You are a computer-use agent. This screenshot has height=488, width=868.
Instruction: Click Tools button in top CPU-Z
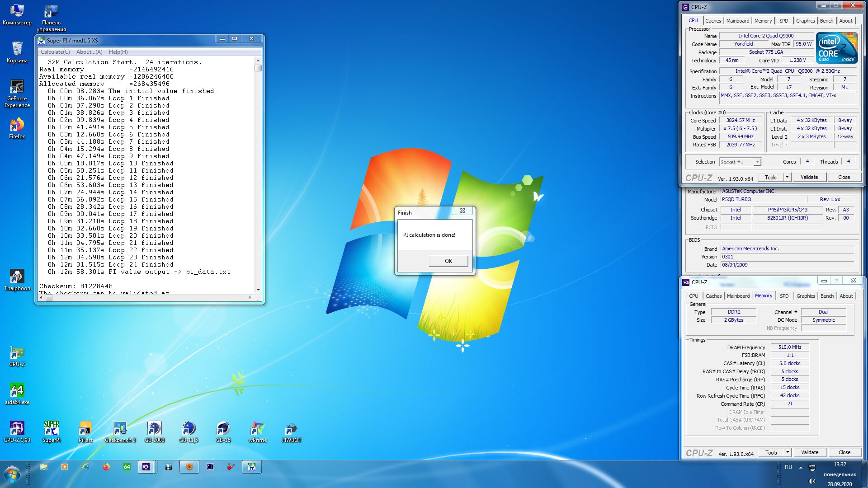tap(771, 177)
